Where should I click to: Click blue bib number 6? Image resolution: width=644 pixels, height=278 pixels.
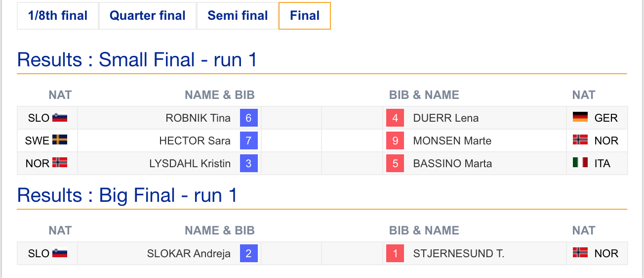coord(248,118)
